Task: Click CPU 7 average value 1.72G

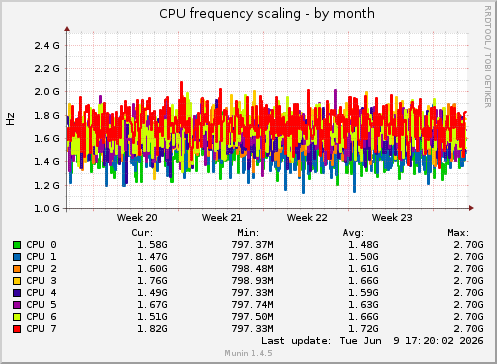Action: tap(363, 329)
